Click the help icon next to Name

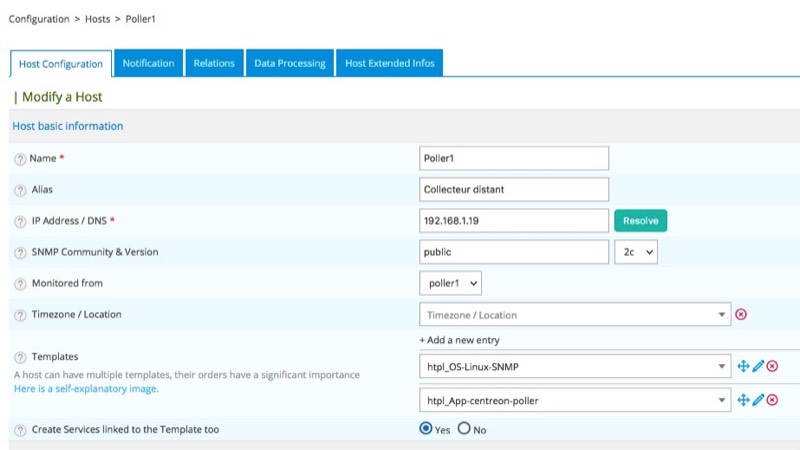point(20,159)
